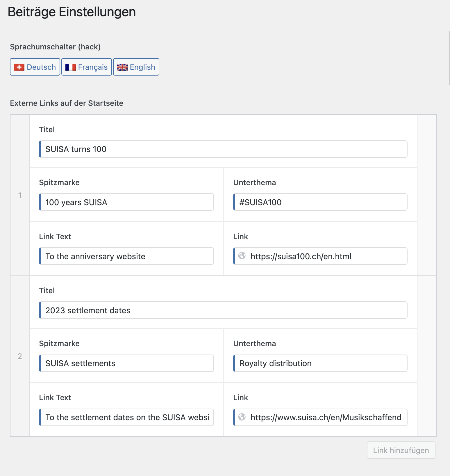This screenshot has height=476, width=450.
Task: Click the French flag icon
Action: pyautogui.click(x=71, y=67)
